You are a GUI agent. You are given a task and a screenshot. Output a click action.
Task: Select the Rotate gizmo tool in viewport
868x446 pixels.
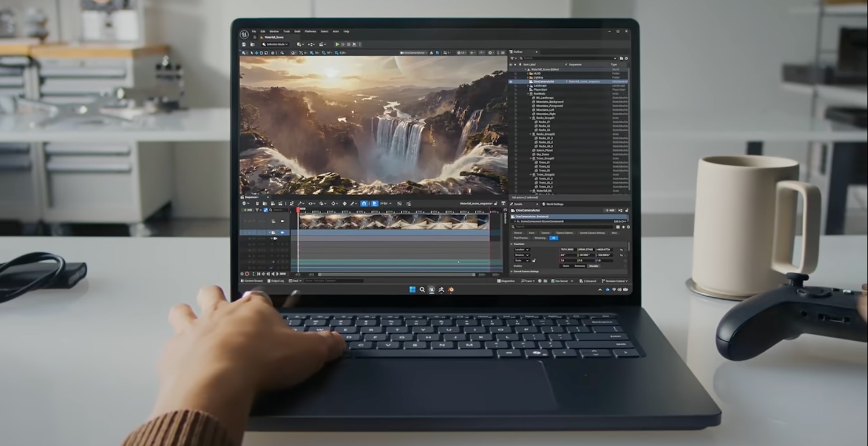[x=262, y=53]
